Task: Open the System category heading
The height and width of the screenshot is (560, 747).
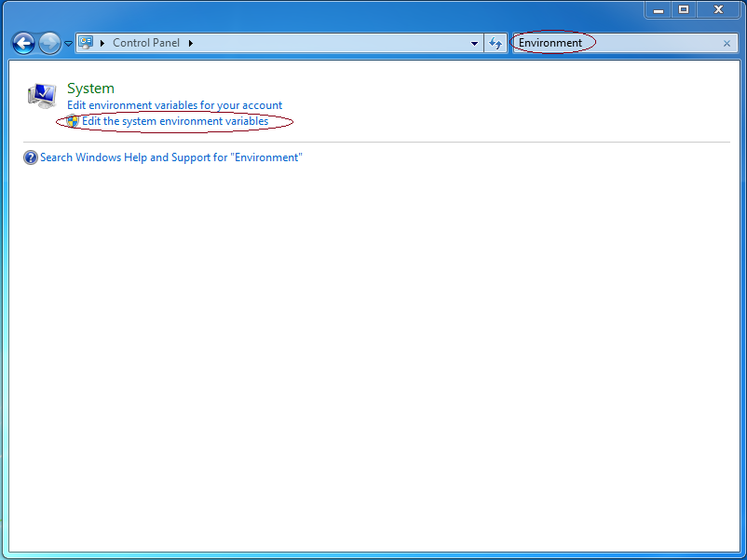Action: [x=90, y=88]
